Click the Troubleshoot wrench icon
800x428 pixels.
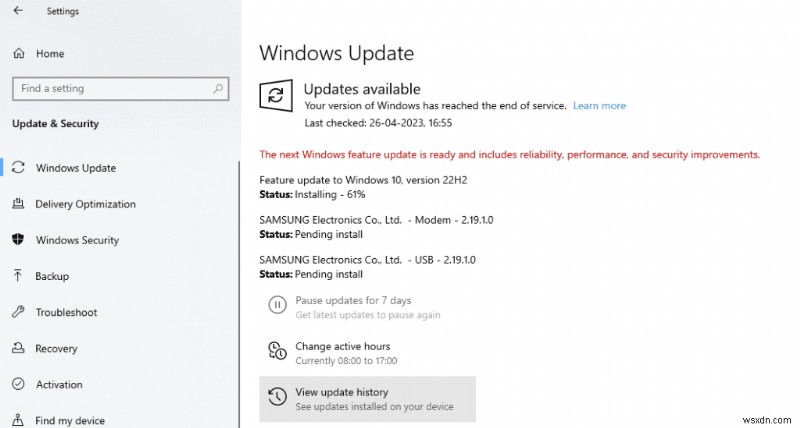[18, 312]
